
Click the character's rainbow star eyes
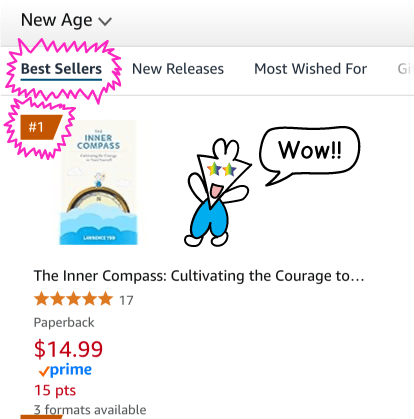tap(222, 169)
